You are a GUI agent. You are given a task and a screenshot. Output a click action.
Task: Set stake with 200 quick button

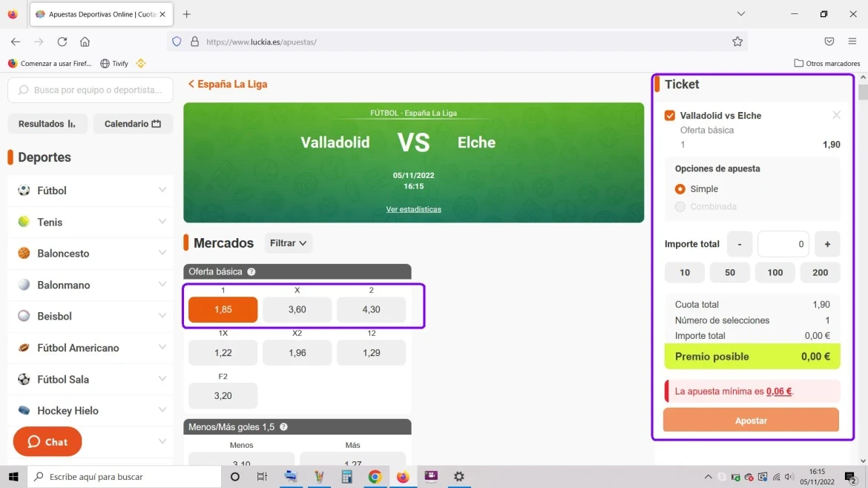(x=821, y=272)
